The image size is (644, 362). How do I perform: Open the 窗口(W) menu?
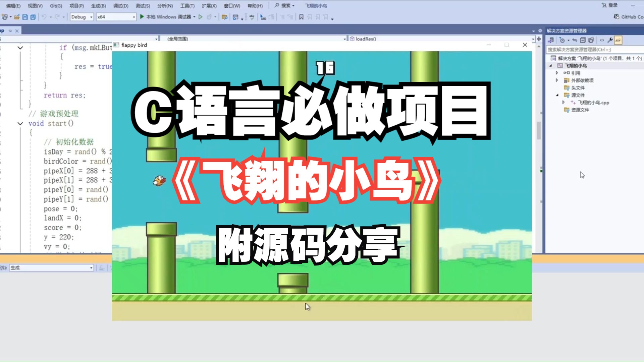(232, 6)
